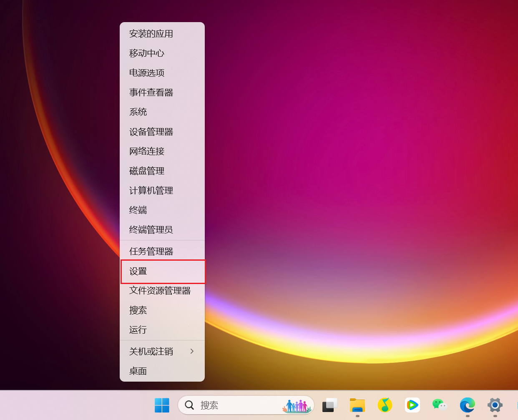Click 关机或注销 menu label
This screenshot has width=518, height=420.
point(151,352)
